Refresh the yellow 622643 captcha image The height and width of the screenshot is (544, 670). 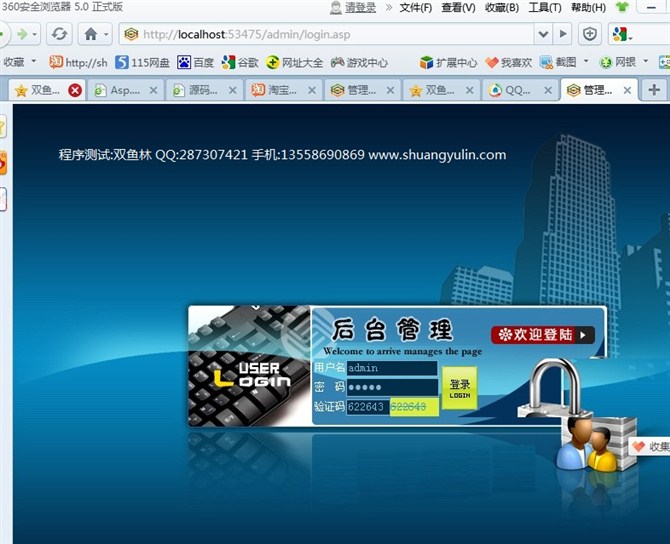414,406
